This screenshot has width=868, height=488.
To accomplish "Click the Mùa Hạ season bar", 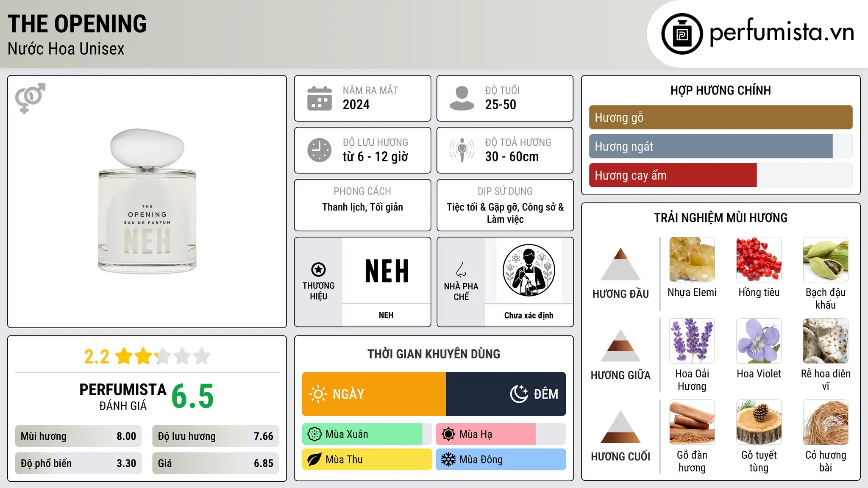I will [501, 434].
